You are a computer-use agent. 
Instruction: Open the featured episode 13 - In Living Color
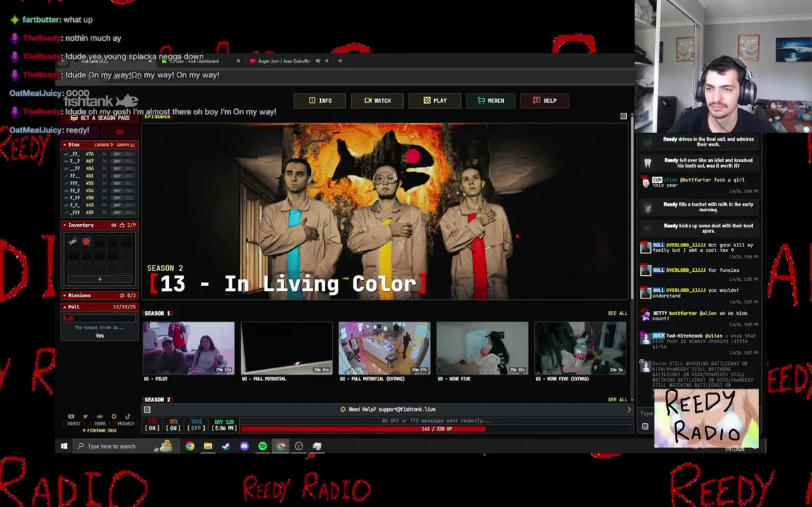386,211
